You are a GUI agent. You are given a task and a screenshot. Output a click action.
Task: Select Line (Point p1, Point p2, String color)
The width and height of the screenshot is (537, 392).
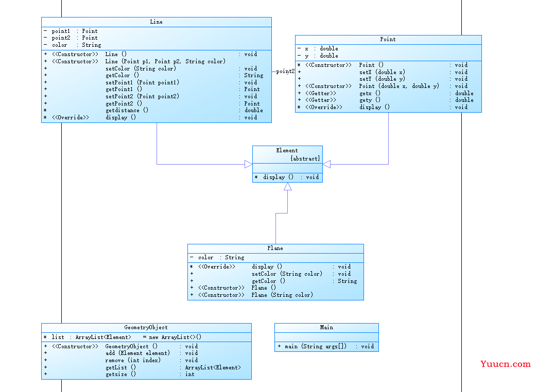(165, 62)
